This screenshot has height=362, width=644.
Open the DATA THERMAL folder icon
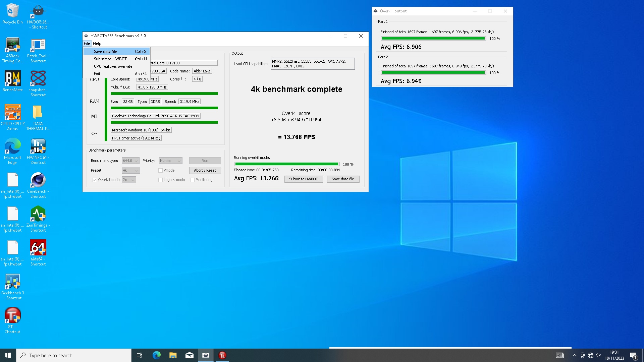point(38,117)
